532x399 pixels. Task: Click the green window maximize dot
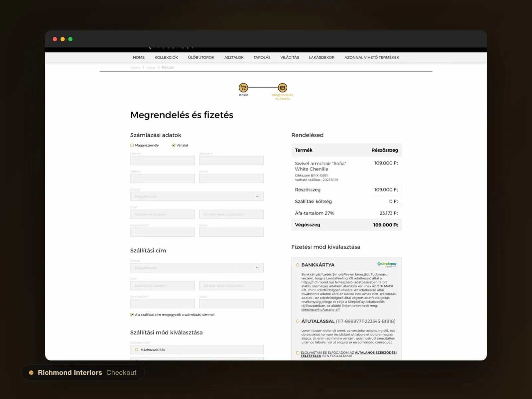[70, 39]
